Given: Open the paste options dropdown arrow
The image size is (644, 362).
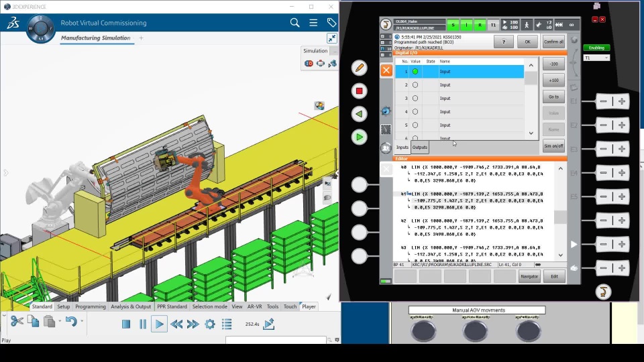Looking at the screenshot, I should point(60,321).
